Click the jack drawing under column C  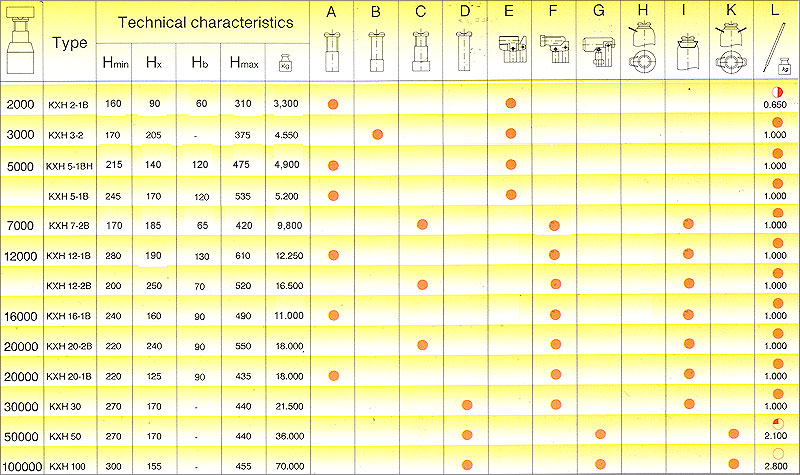point(421,51)
